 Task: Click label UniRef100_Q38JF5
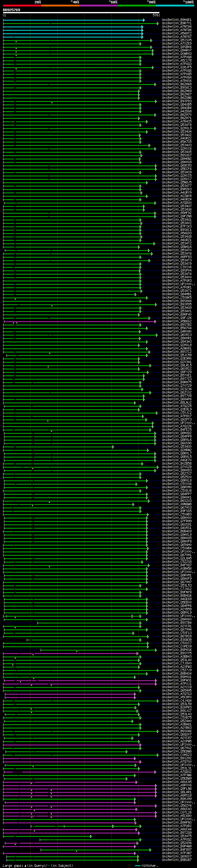(176, 67)
